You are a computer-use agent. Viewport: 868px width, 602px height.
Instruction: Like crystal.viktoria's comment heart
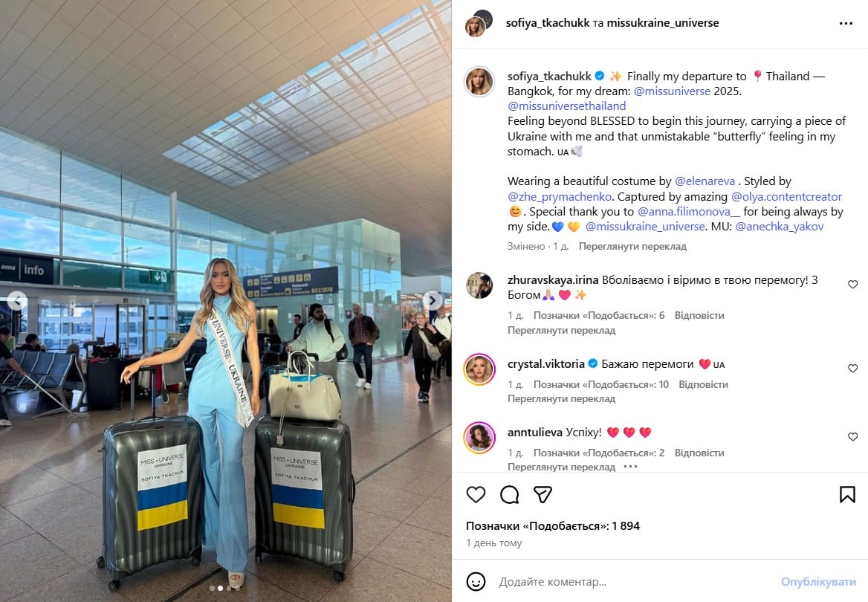pos(852,369)
